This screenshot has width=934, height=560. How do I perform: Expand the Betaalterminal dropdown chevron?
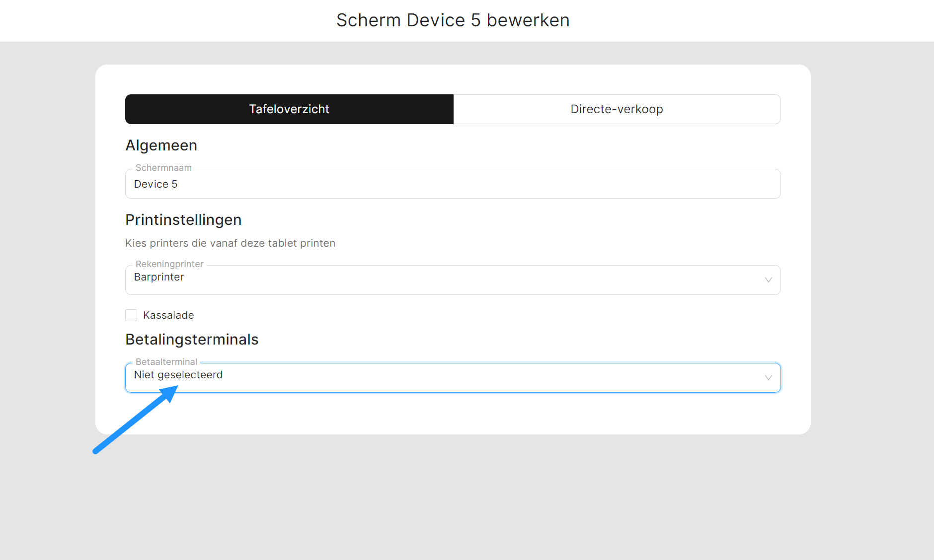(768, 378)
